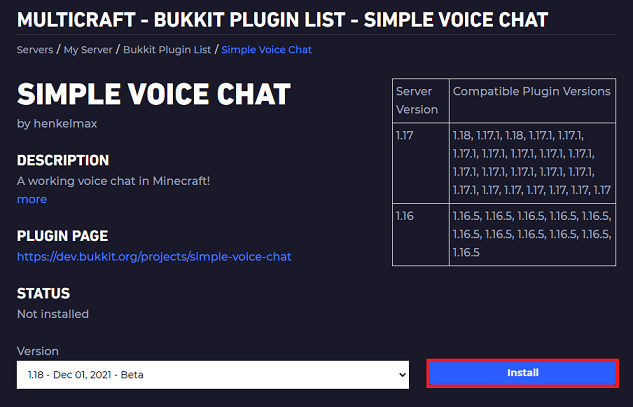Click compatible versions list for 1.17
Screen dimensions: 633x407
[531, 160]
